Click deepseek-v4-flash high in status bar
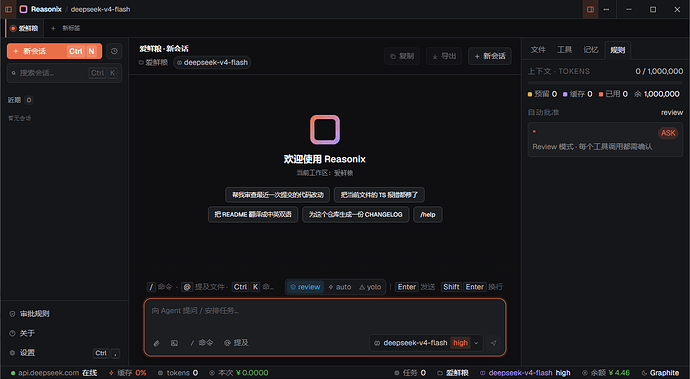This screenshot has height=379, width=690. click(x=525, y=373)
